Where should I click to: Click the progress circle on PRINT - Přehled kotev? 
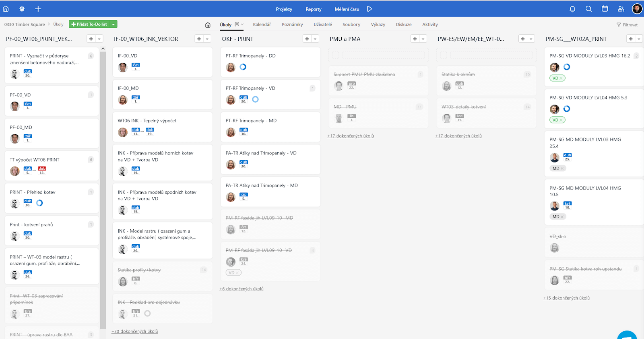(39, 203)
